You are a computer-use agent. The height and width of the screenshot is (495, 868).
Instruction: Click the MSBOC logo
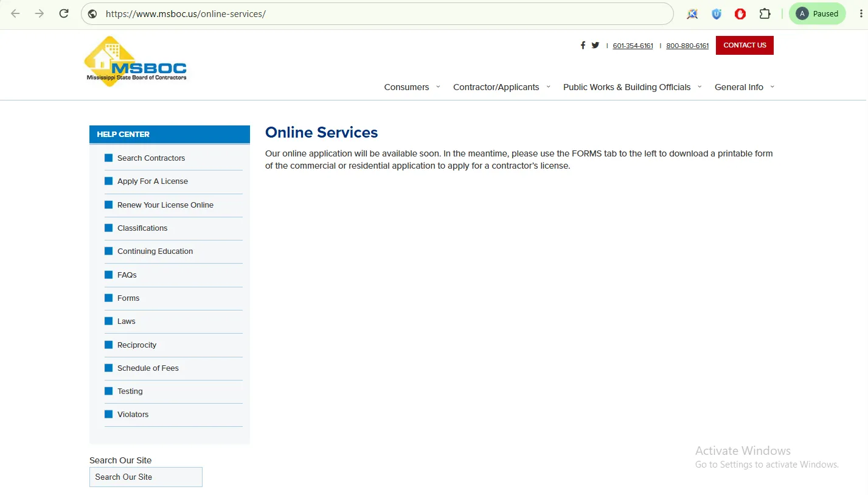pyautogui.click(x=136, y=61)
